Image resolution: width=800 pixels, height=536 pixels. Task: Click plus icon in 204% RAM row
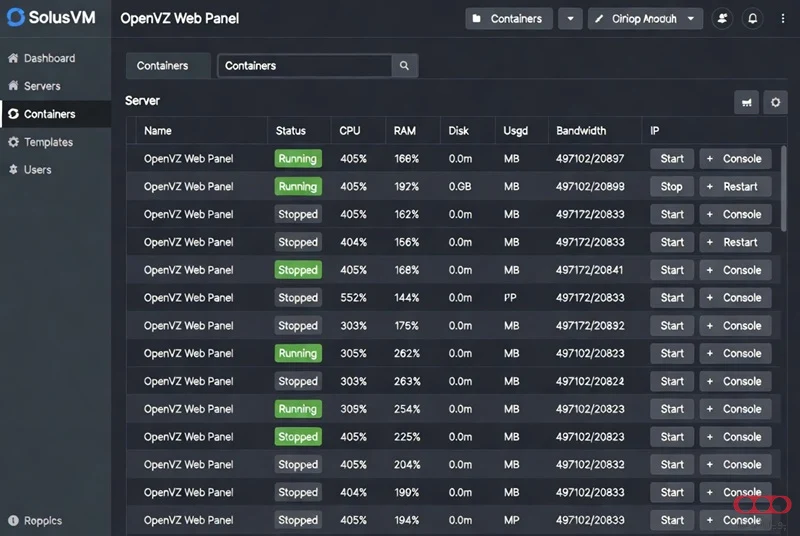pos(710,465)
